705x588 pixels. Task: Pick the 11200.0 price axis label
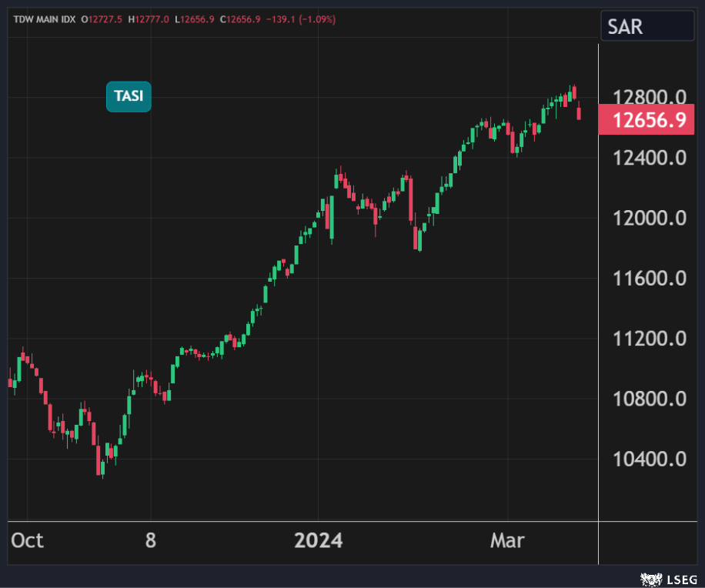[x=649, y=339]
